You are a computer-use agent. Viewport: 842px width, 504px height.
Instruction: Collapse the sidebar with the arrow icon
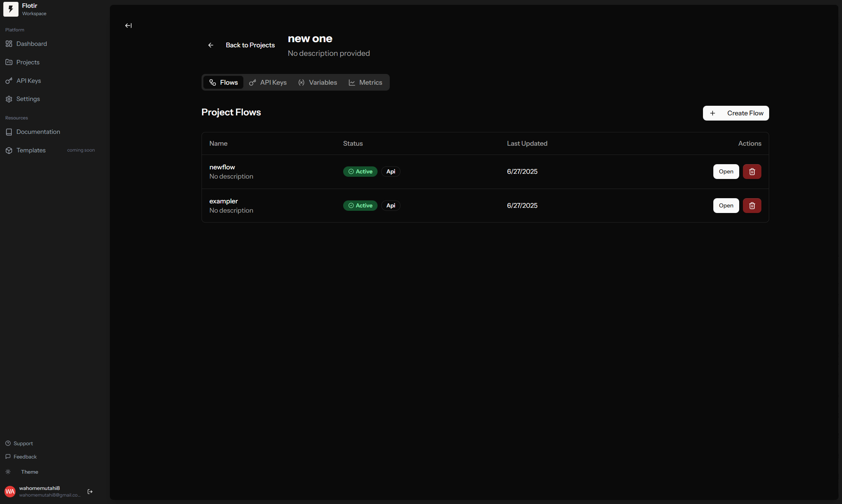tap(128, 26)
